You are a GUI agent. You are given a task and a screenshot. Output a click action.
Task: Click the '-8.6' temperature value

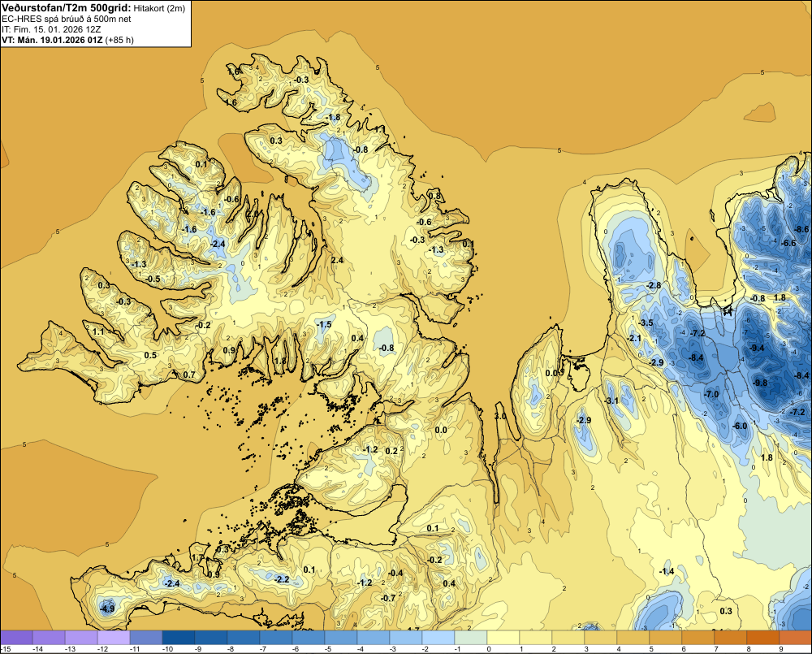pos(801,229)
